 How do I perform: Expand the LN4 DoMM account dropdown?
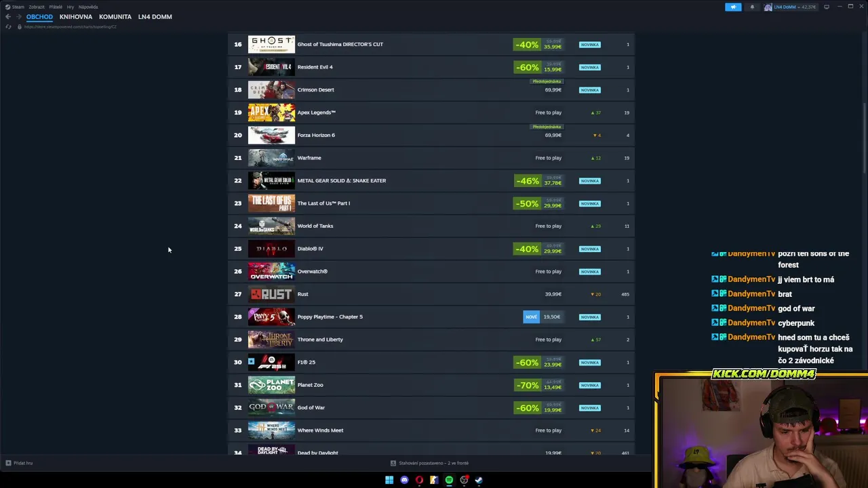tap(791, 7)
